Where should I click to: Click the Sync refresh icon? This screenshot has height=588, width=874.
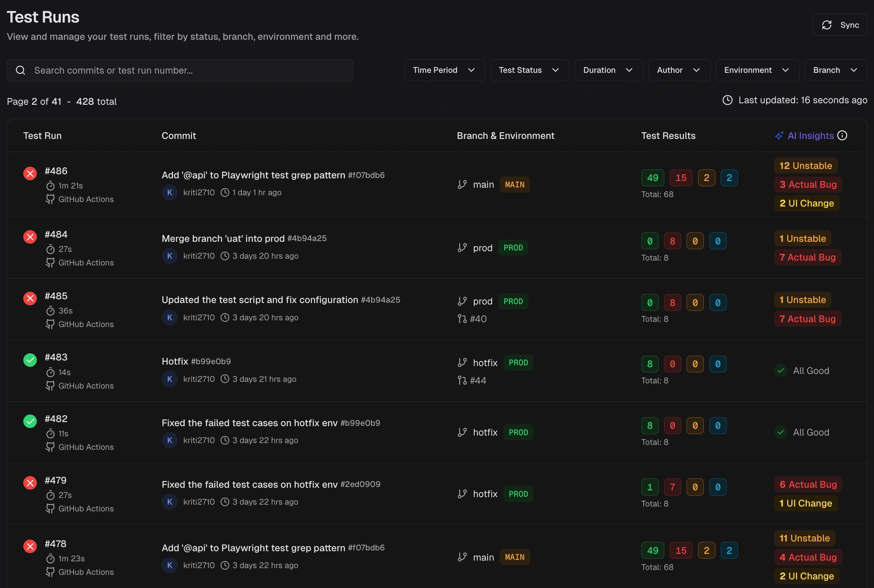click(827, 25)
